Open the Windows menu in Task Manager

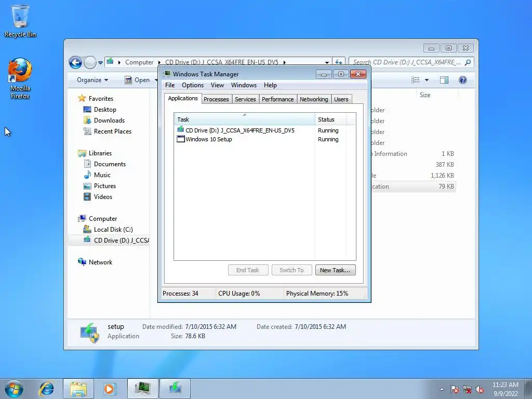(244, 85)
